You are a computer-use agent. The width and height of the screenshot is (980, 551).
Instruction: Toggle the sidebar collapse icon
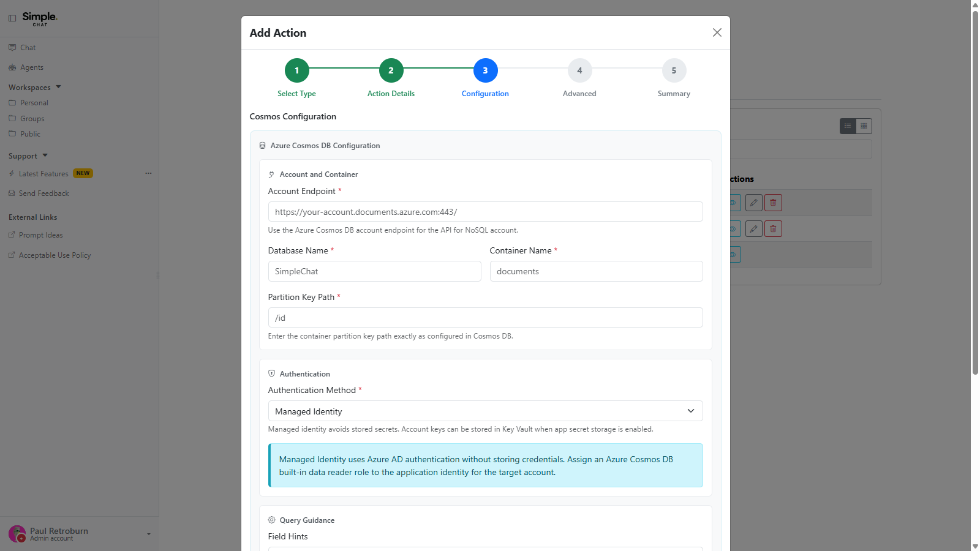pyautogui.click(x=12, y=18)
